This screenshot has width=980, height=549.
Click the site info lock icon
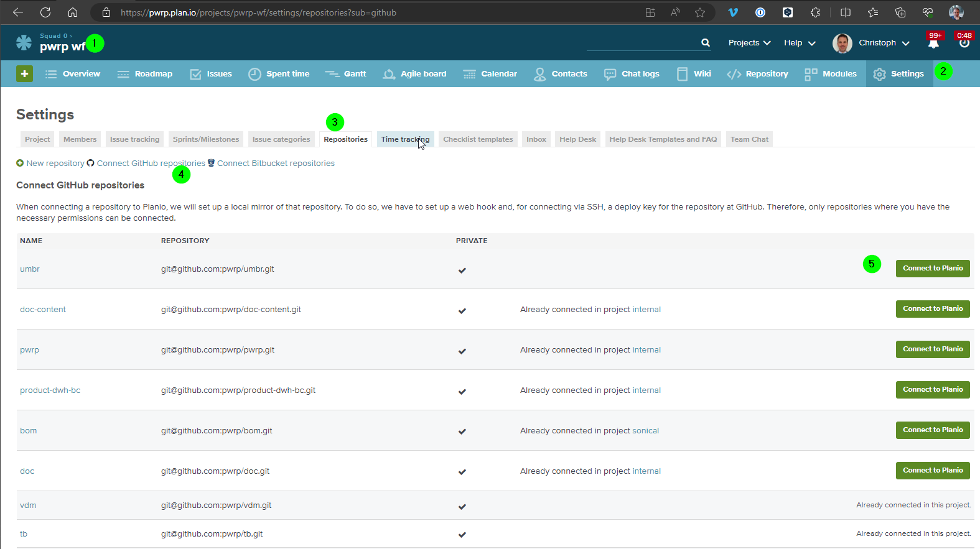[x=106, y=12]
